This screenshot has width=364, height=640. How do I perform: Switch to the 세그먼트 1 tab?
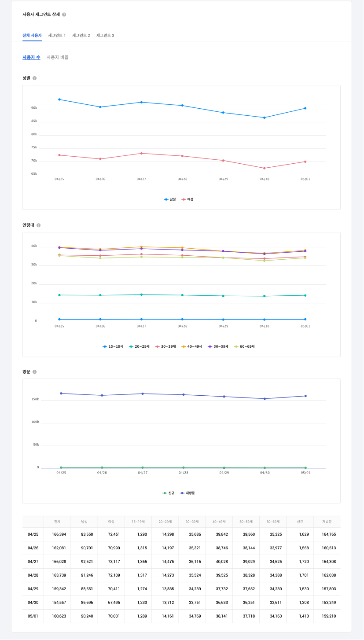[x=57, y=35]
